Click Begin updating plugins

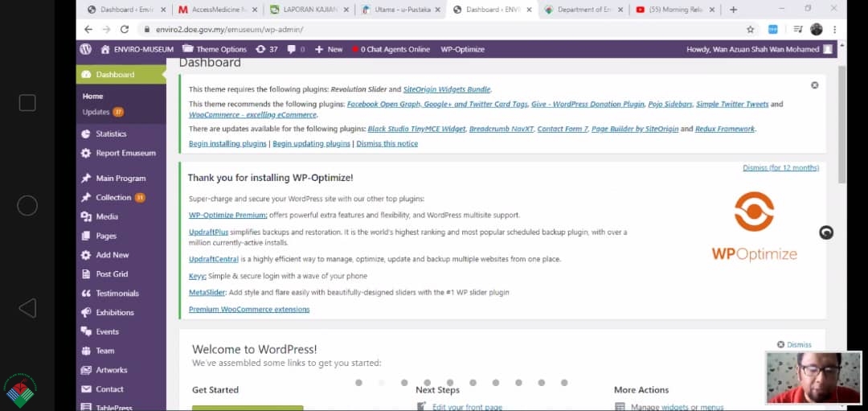[311, 143]
